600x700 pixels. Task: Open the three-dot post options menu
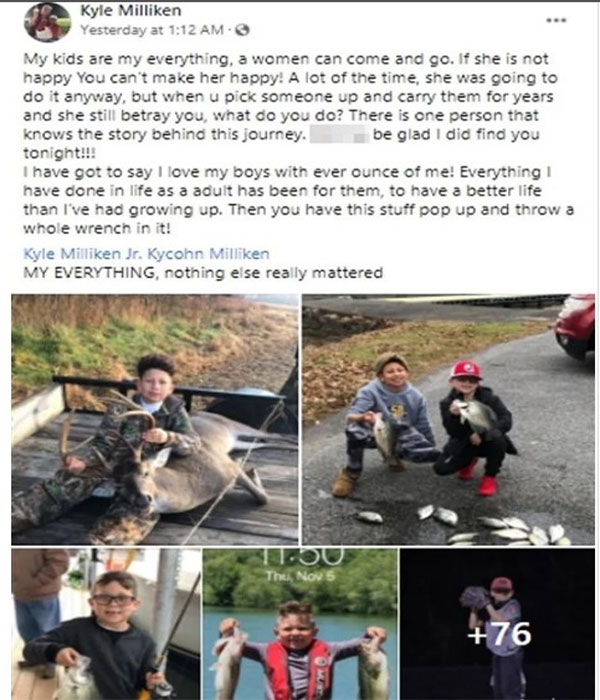[x=556, y=20]
